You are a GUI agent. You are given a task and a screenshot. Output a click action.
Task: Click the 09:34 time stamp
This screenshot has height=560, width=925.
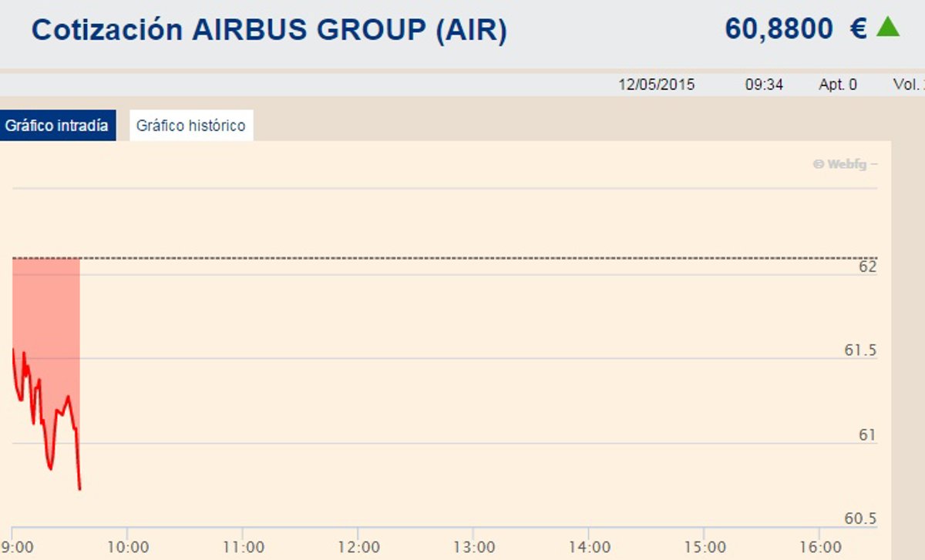(764, 85)
